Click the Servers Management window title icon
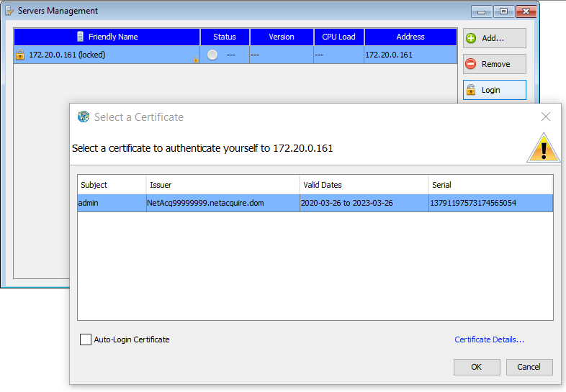 pyautogui.click(x=10, y=11)
